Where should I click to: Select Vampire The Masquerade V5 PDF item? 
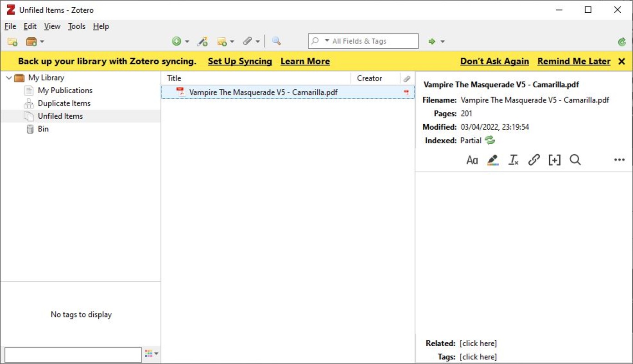coord(288,92)
